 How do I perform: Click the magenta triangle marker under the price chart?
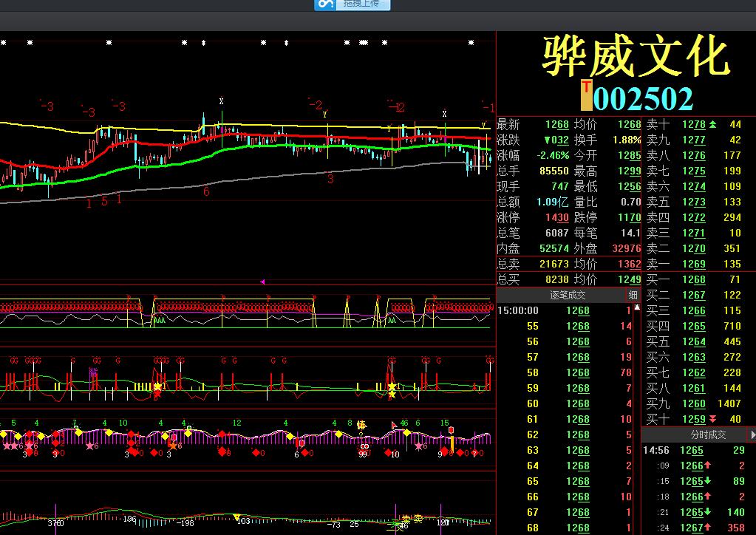[x=262, y=282]
